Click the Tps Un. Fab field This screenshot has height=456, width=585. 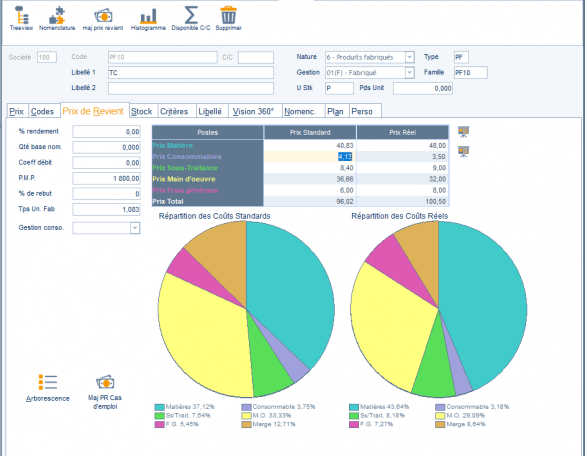pos(106,209)
